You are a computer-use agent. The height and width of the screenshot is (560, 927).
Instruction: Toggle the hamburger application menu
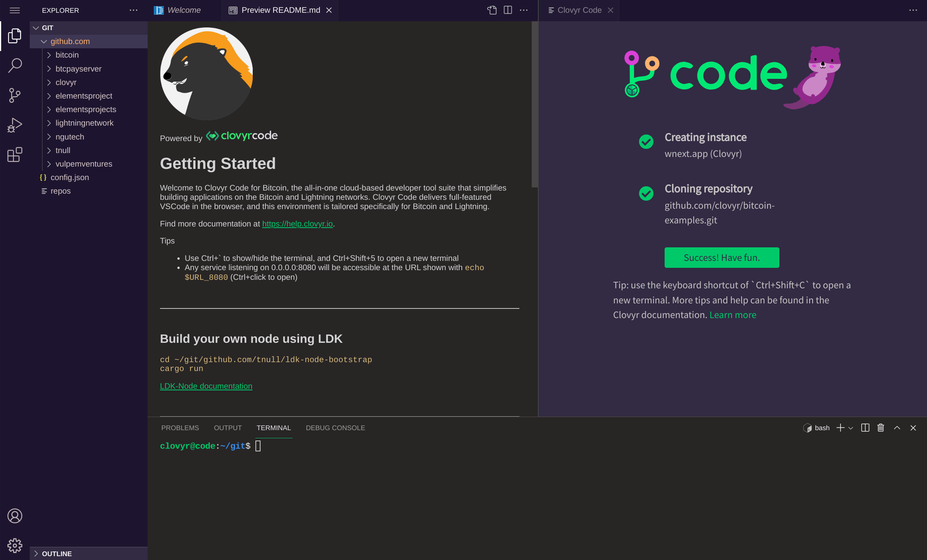coord(15,10)
